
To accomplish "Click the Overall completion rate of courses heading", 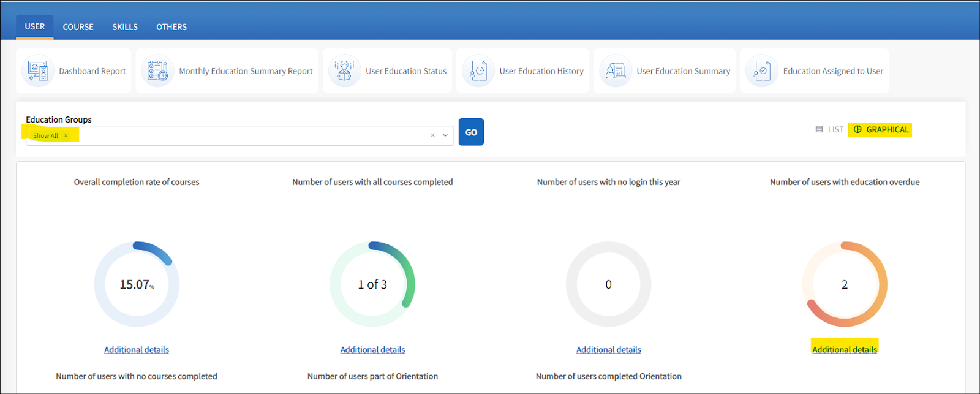I will (137, 182).
